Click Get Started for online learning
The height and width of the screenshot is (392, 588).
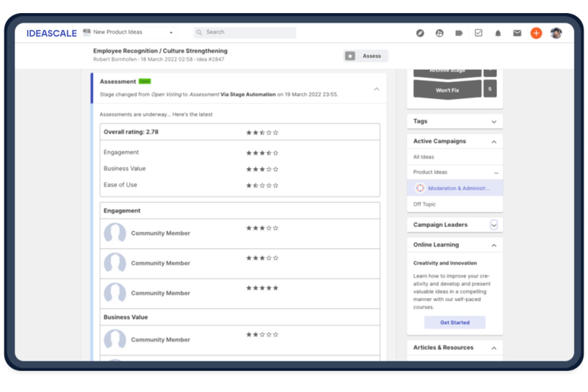point(455,322)
